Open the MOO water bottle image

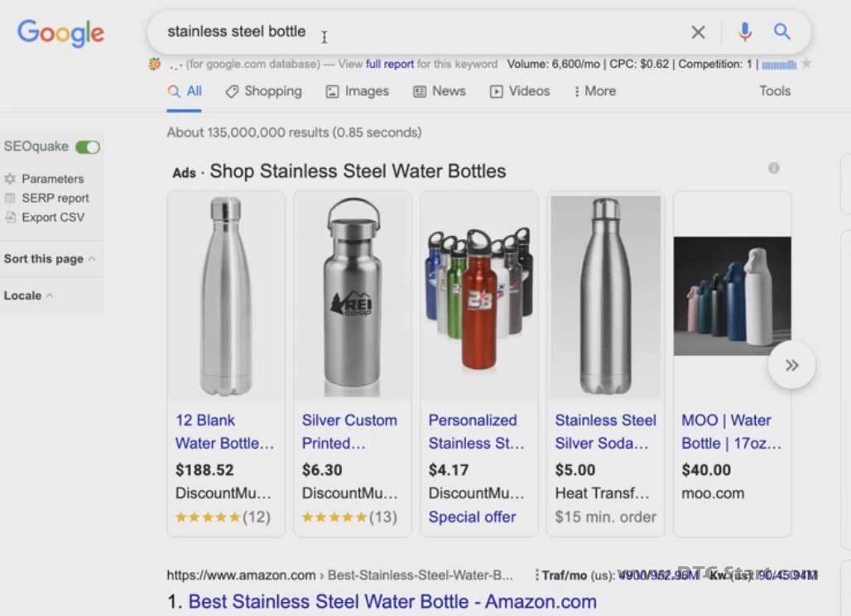coord(732,296)
